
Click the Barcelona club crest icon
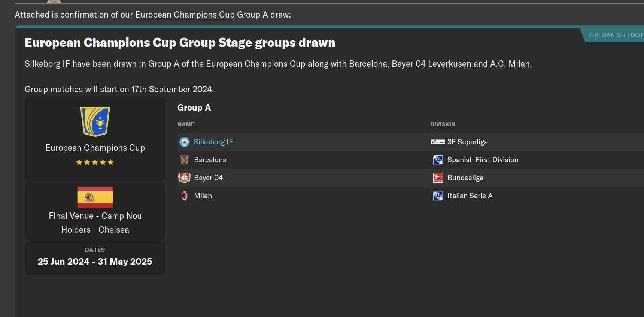coord(185,160)
